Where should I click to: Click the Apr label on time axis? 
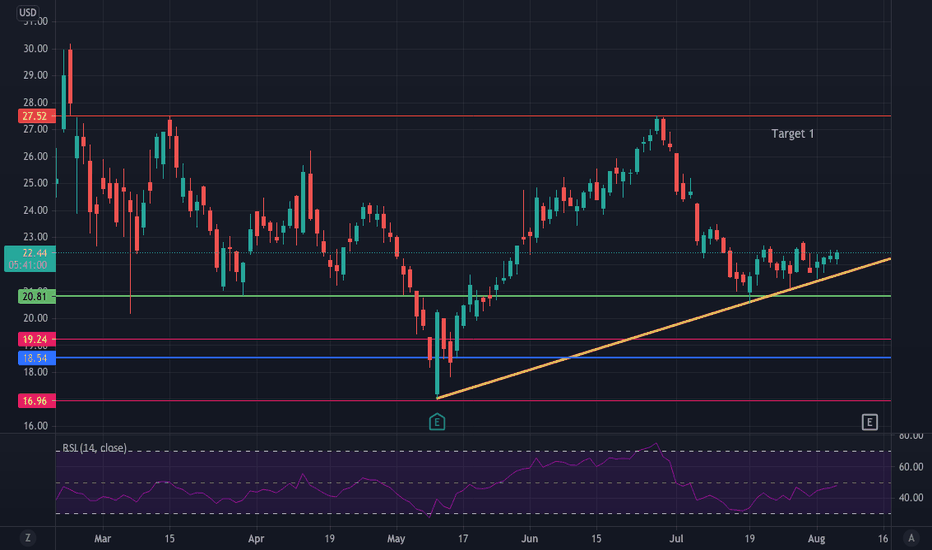(256, 539)
